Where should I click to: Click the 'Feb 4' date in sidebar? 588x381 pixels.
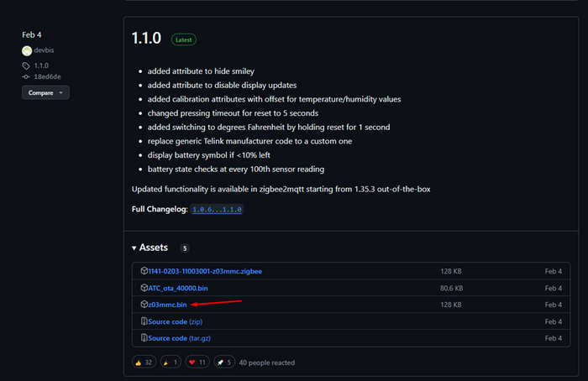point(32,35)
